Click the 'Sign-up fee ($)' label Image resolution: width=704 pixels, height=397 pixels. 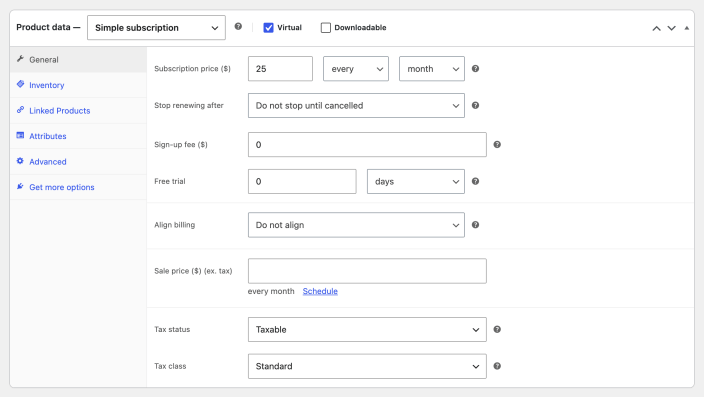(181, 145)
